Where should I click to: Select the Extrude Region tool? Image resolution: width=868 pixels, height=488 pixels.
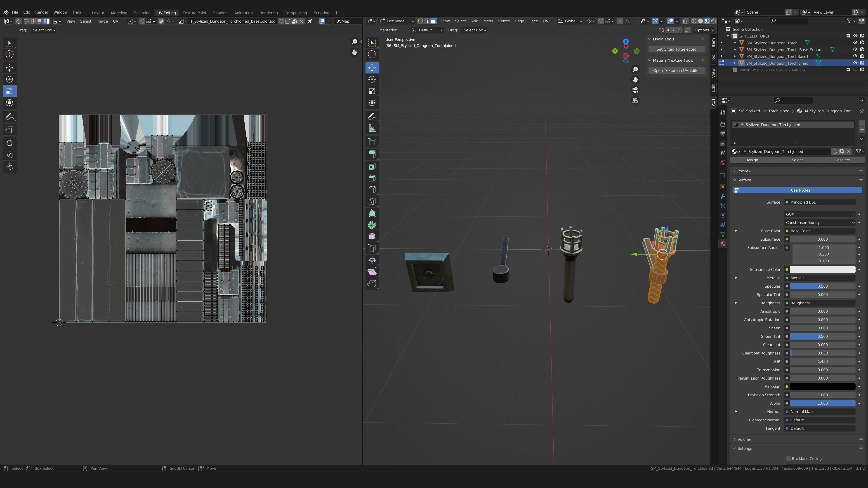point(372,155)
